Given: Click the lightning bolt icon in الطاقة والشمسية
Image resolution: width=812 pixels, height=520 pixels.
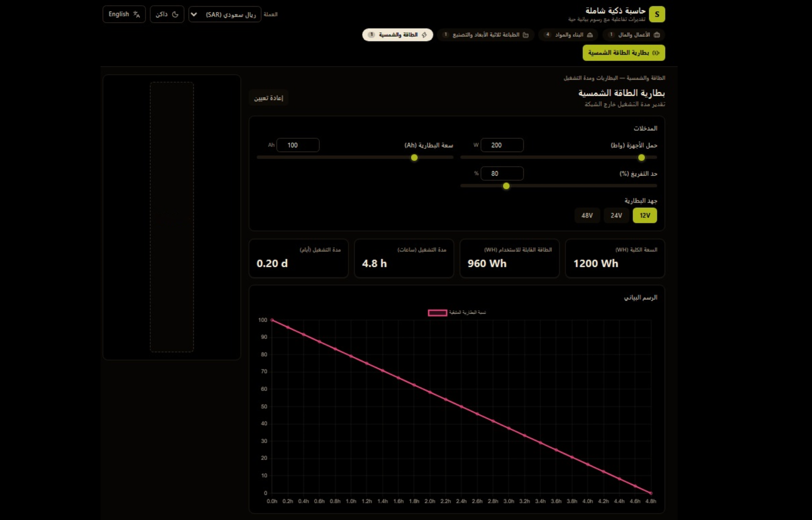Looking at the screenshot, I should pos(424,35).
